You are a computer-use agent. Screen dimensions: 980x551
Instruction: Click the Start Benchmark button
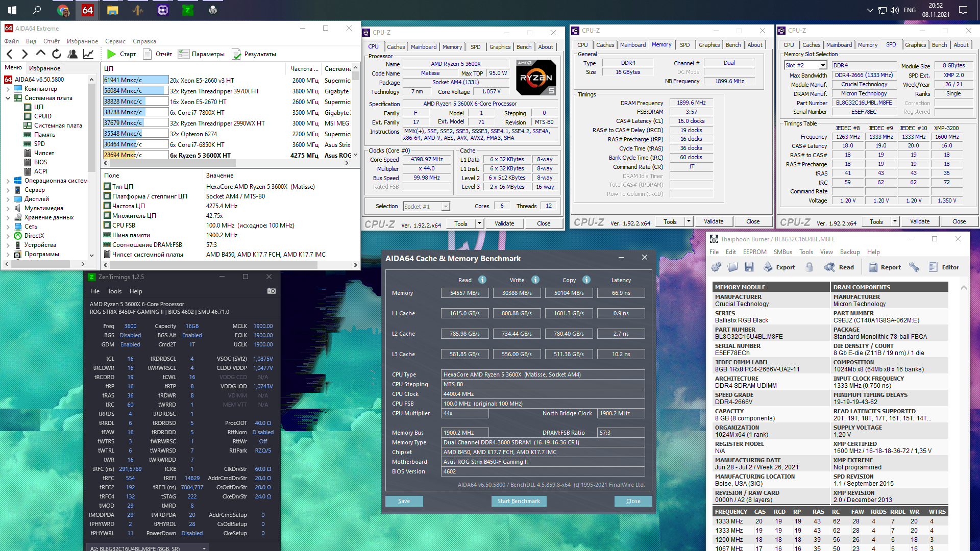click(519, 501)
